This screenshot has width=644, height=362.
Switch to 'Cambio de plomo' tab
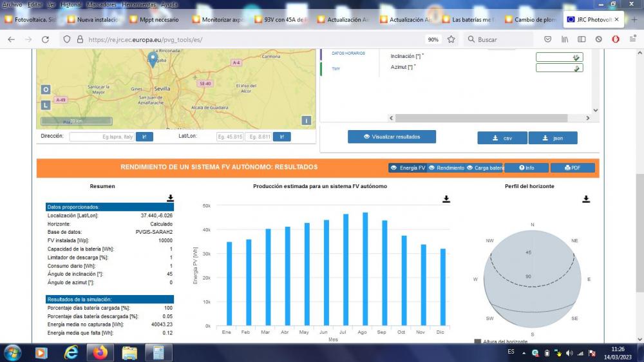click(531, 19)
